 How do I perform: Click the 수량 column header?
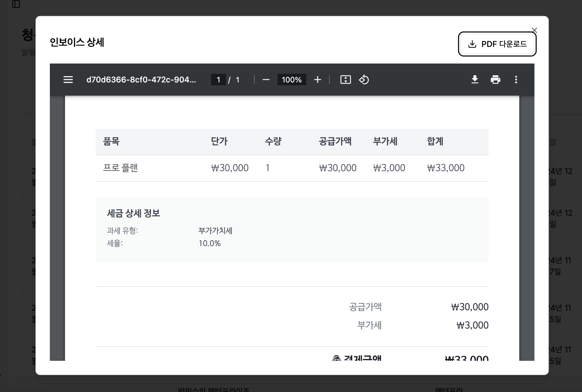click(273, 141)
